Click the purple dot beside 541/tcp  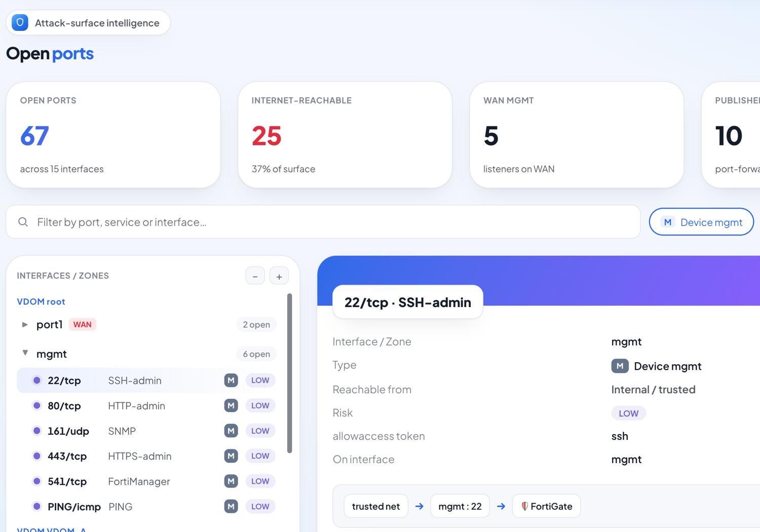[36, 481]
